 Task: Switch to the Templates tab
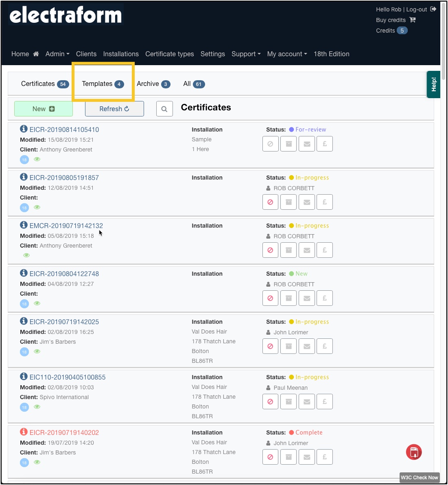(103, 84)
